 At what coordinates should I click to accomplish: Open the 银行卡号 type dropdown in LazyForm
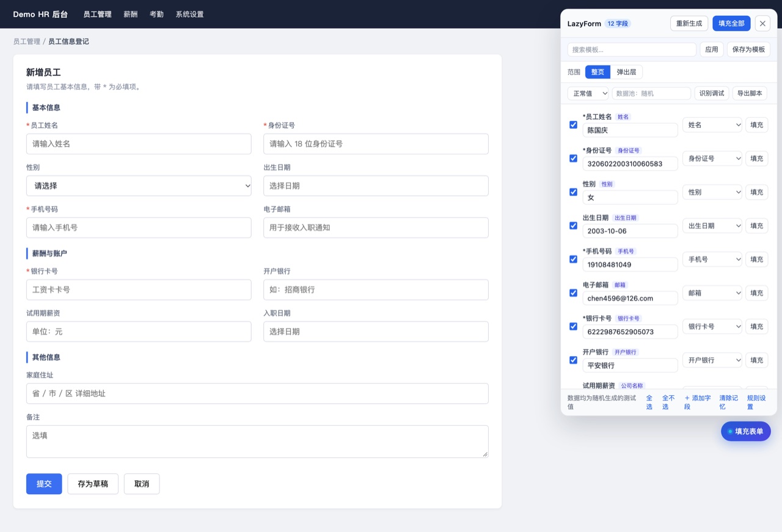tap(712, 326)
